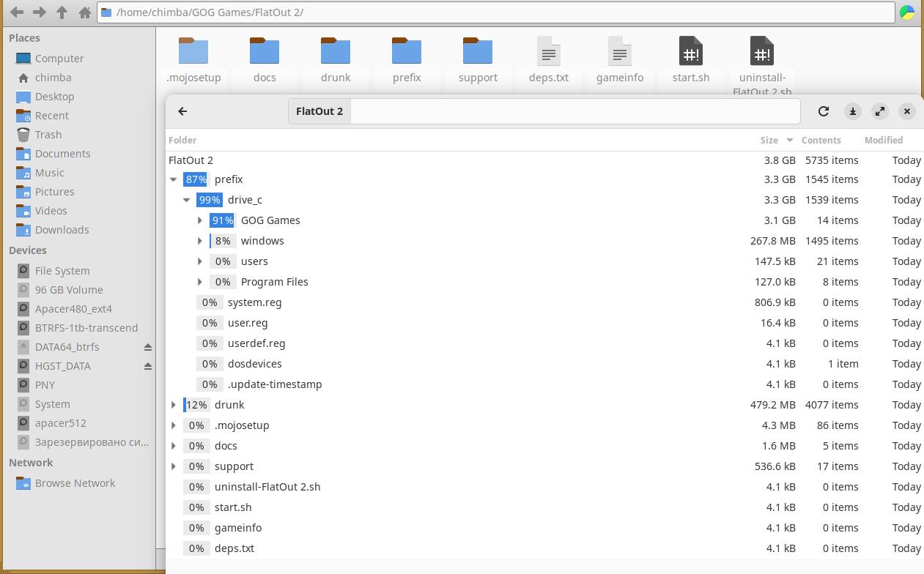Screen dimensions: 924x574
Task: Select the top FlatOut 2 root row
Action: click(x=544, y=160)
